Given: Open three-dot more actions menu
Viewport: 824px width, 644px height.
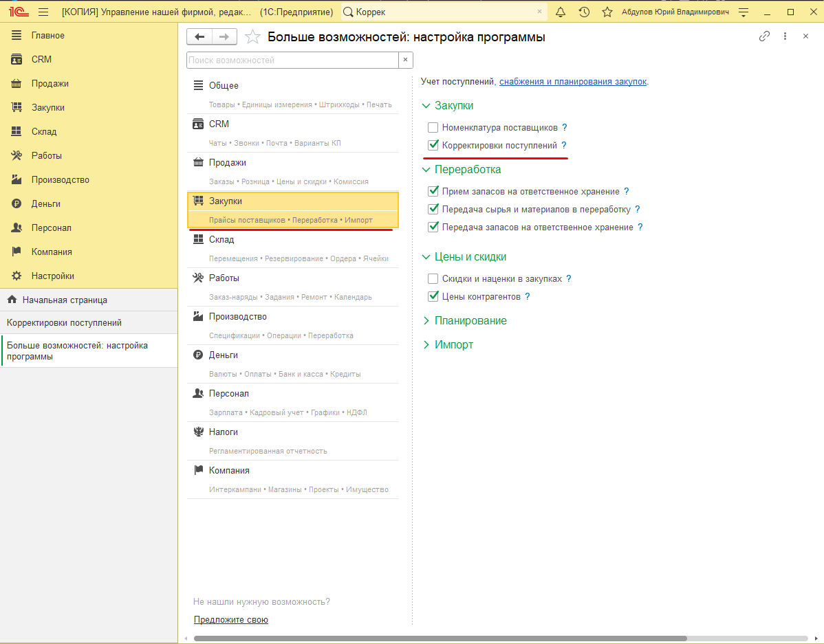Looking at the screenshot, I should tap(785, 36).
